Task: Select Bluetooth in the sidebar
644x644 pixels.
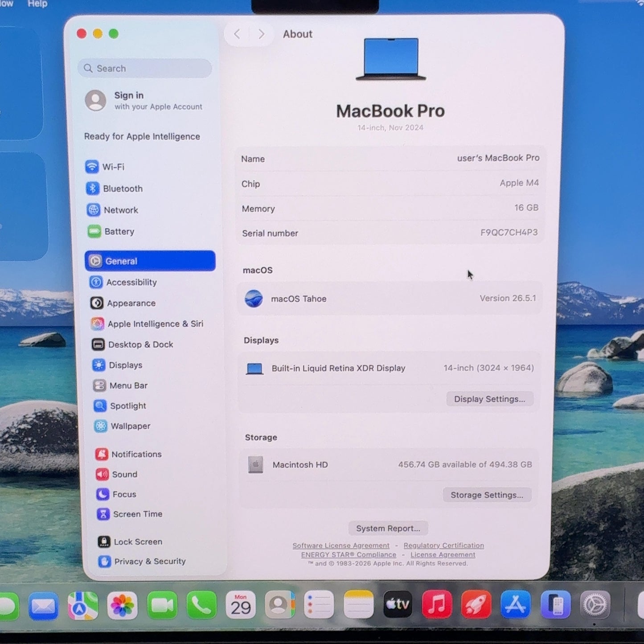Action: (115, 189)
